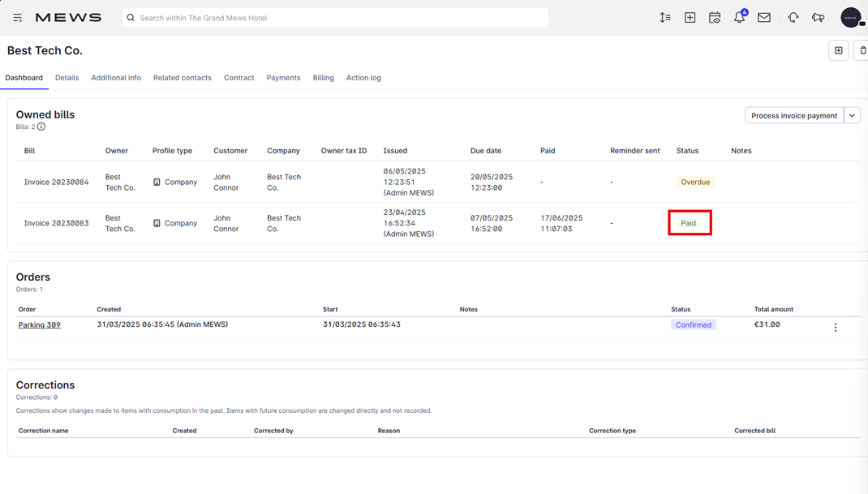Click the Correction type column header
This screenshot has height=494, width=868.
coord(612,431)
